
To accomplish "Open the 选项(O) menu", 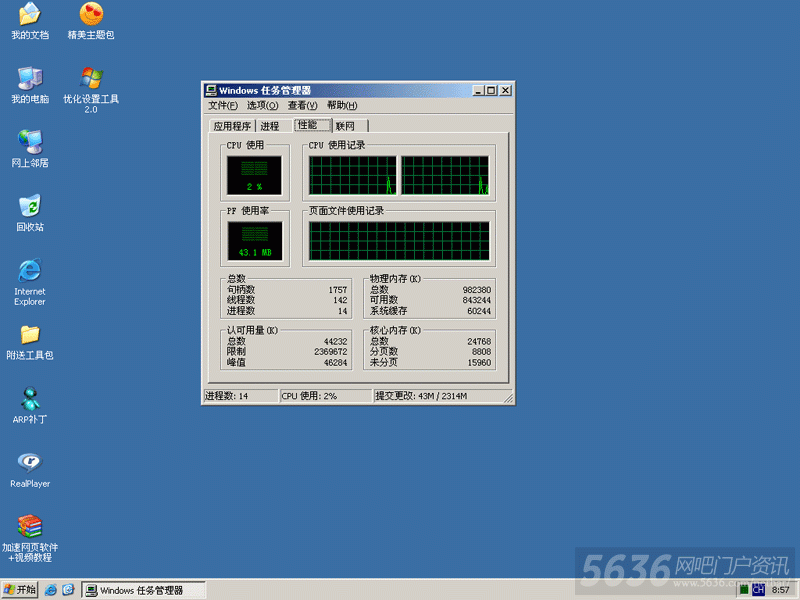I will coord(262,106).
